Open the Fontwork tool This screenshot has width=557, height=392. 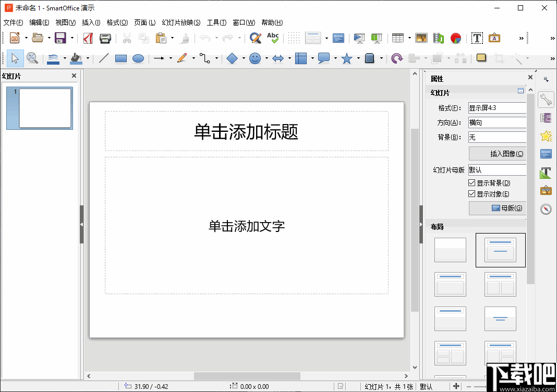tap(494, 38)
